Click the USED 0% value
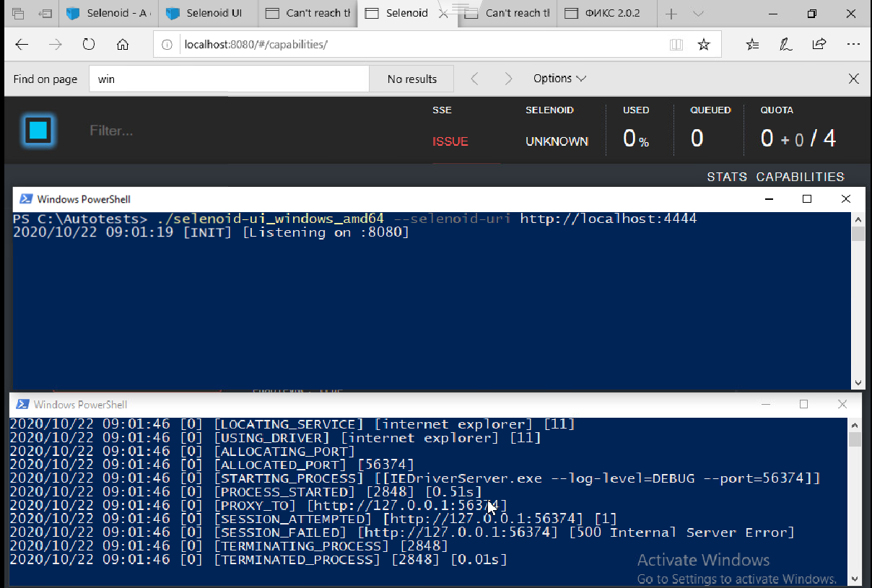The width and height of the screenshot is (872, 588). [636, 139]
